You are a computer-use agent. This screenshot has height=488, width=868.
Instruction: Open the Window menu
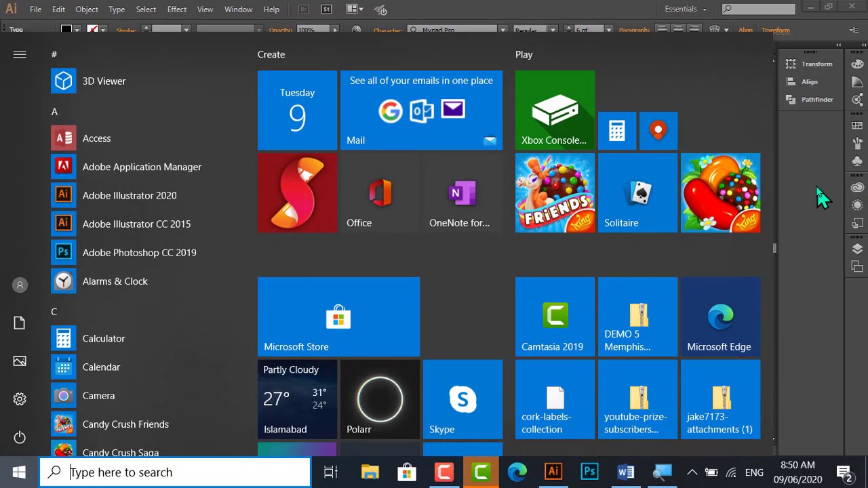coord(238,9)
